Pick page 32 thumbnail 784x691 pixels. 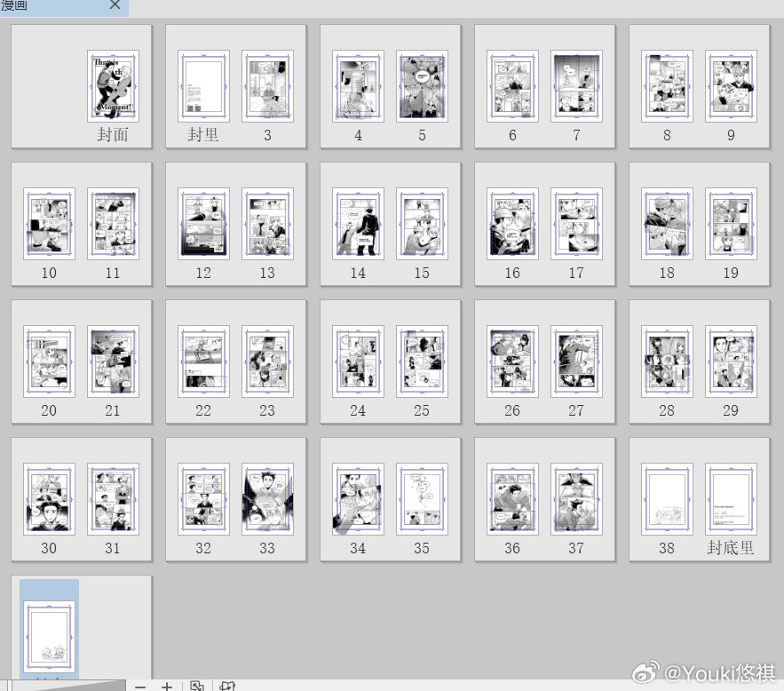203,499
